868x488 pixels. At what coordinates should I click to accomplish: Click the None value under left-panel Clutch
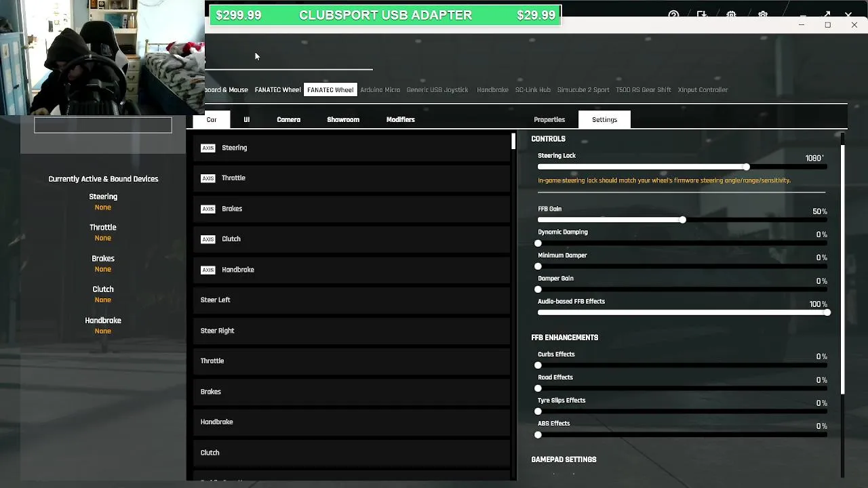pos(103,300)
